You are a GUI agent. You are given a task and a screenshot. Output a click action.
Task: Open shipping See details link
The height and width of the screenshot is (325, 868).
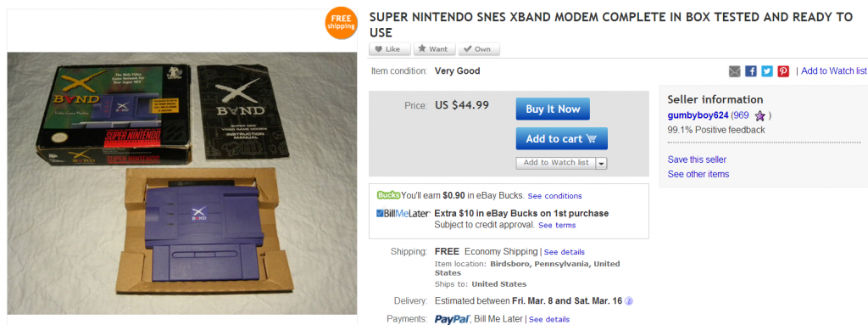564,252
